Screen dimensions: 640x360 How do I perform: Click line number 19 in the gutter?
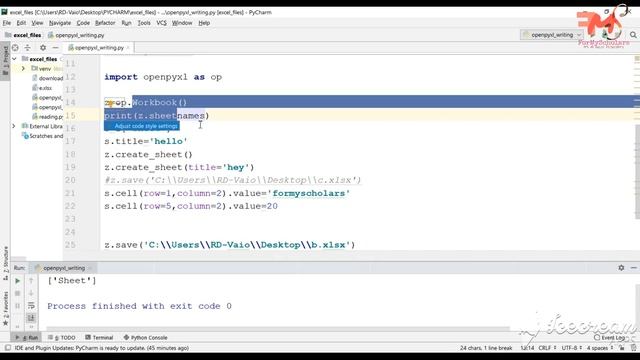70,167
